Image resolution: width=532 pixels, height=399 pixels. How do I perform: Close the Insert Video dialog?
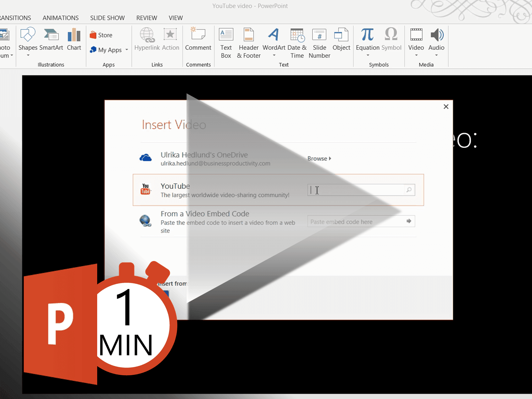446,106
